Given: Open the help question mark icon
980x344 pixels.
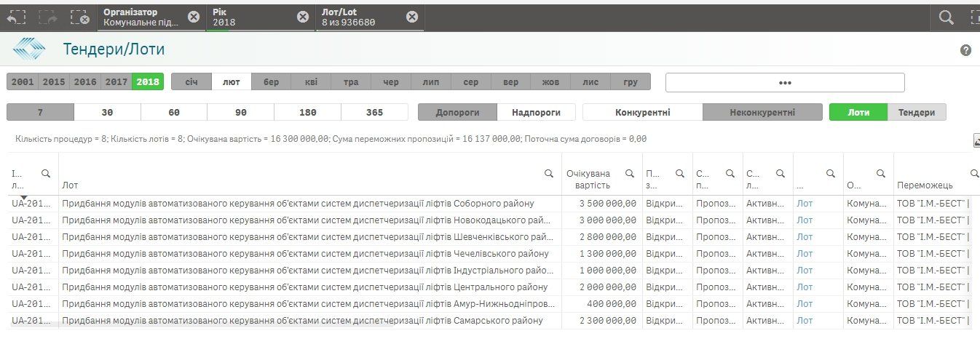Looking at the screenshot, I should (966, 50).
